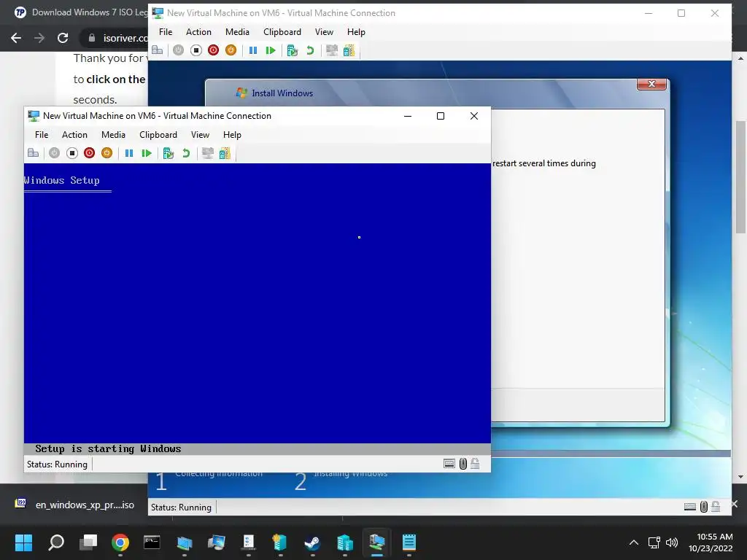Maximize the front VM Connection window
This screenshot has height=560, width=747.
[441, 116]
